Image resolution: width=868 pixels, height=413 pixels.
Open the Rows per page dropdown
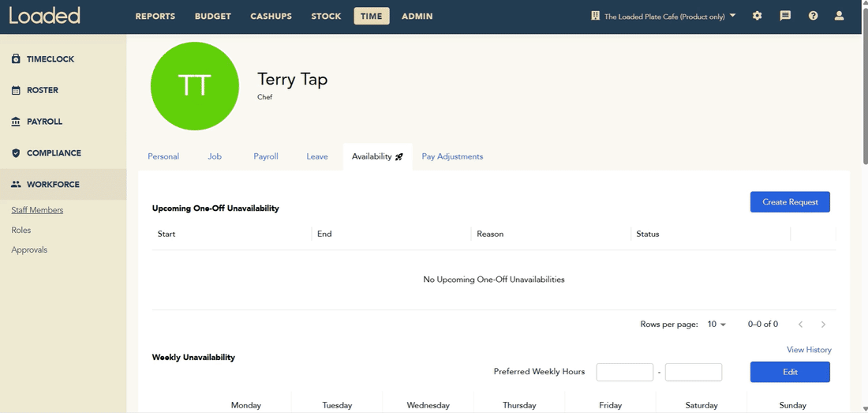(716, 325)
